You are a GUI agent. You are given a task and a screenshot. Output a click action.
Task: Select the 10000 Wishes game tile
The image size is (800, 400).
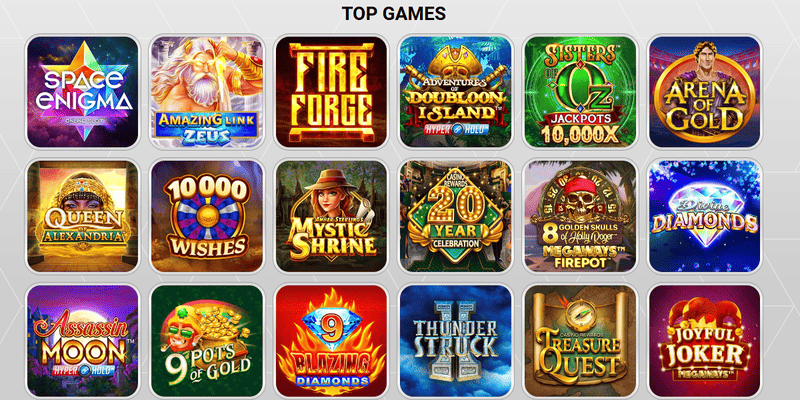pos(207,216)
